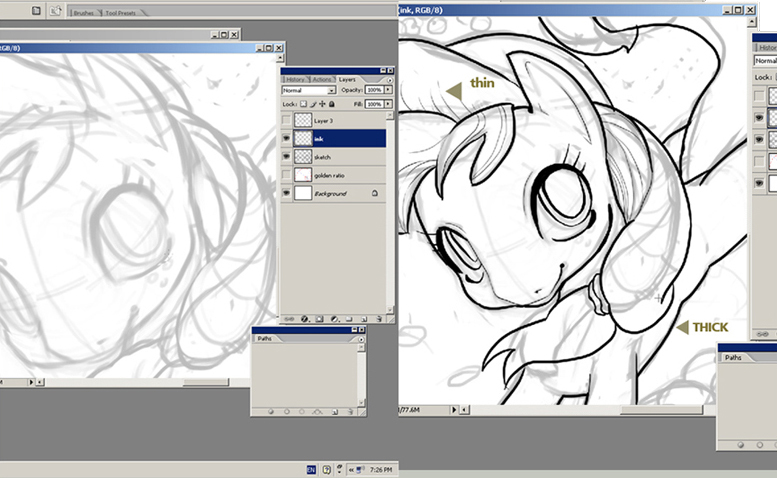Click the file browser icon in options bar

36,10
